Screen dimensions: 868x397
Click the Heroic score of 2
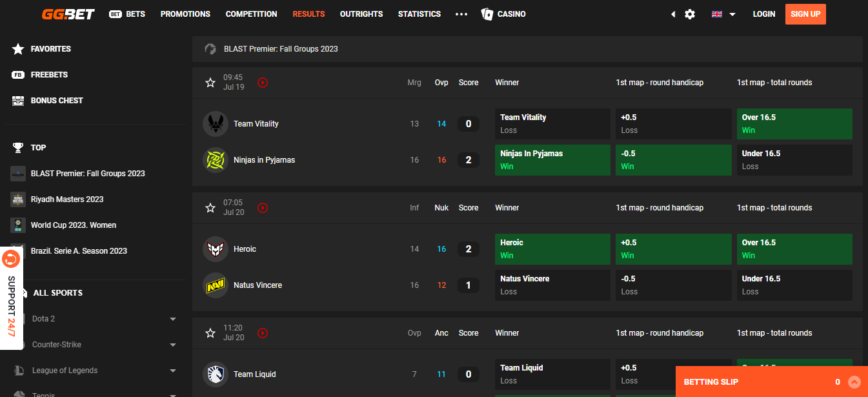[469, 249]
